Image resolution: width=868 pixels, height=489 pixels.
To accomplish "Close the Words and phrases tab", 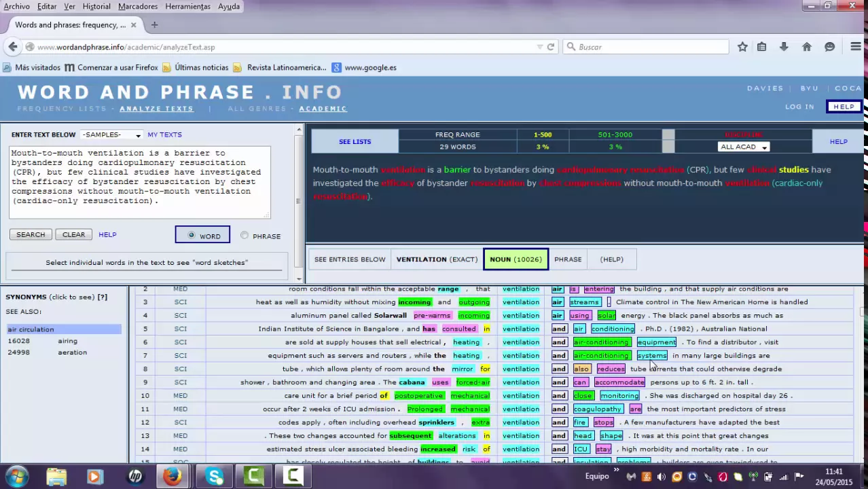I will coord(133,25).
